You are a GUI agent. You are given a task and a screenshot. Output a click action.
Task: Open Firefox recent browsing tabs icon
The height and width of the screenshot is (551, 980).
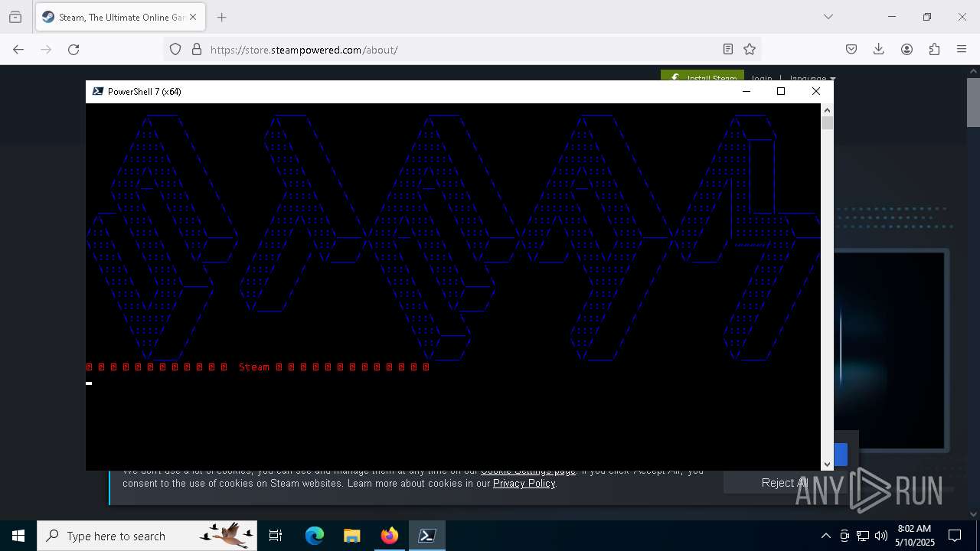coord(15,17)
